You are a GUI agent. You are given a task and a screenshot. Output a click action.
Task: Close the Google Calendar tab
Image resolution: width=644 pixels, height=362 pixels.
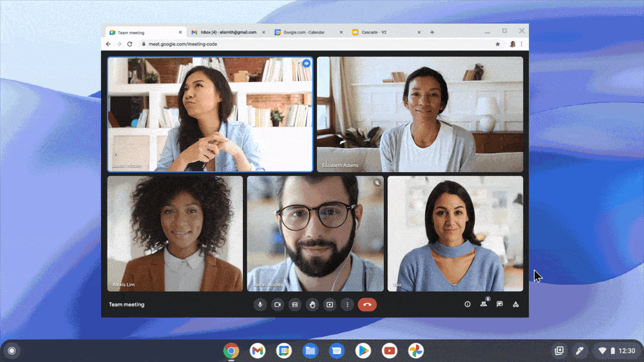[x=341, y=32]
